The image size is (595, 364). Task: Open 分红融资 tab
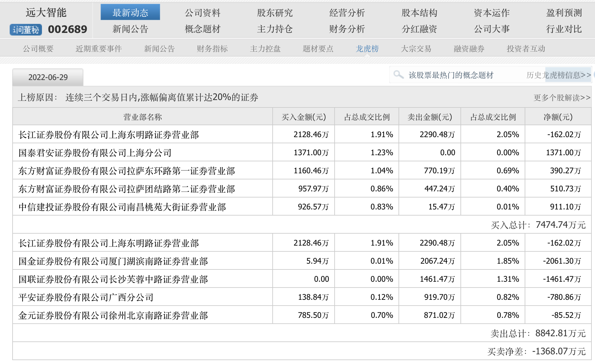419,29
